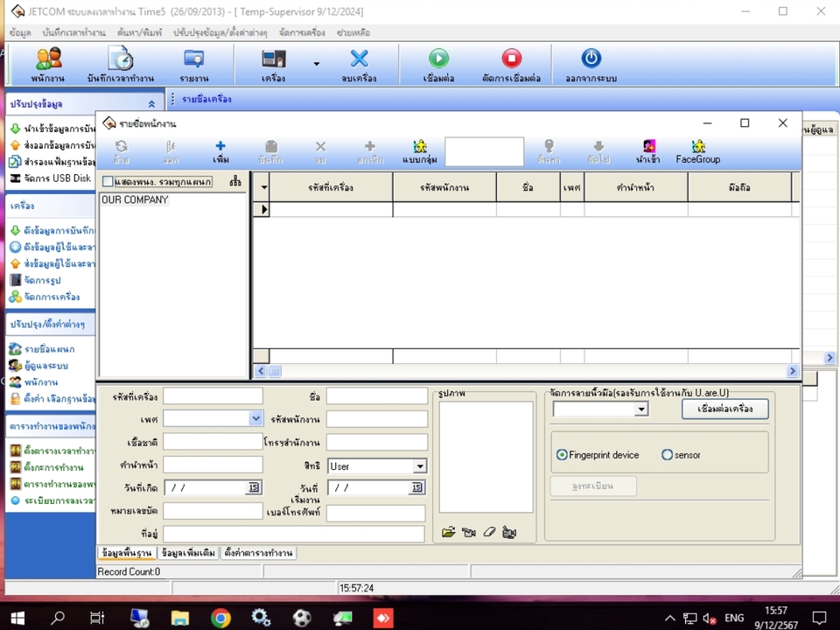Click the บันทึกเวลาทำงาน clock toolbar icon
The image size is (840, 630).
(x=121, y=65)
